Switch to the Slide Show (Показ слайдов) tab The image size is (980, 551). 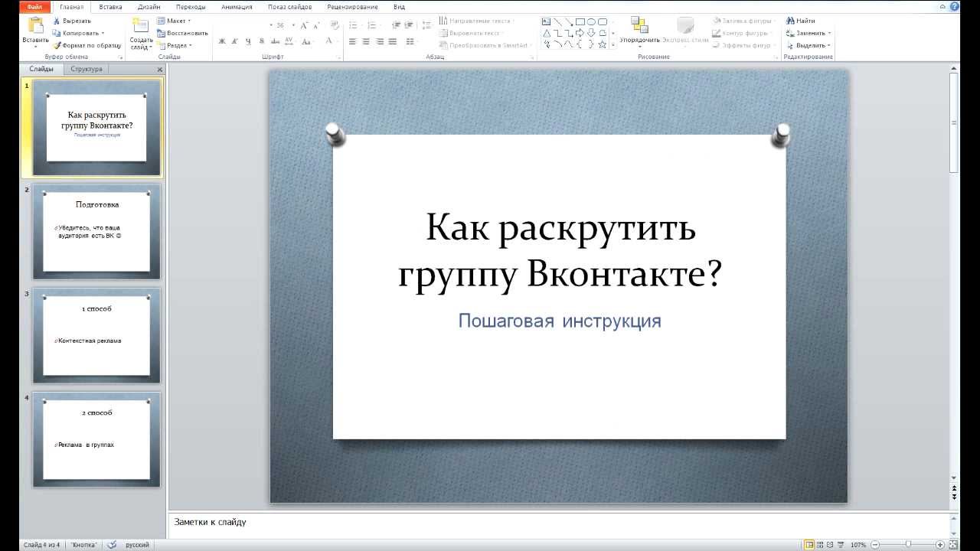(290, 6)
